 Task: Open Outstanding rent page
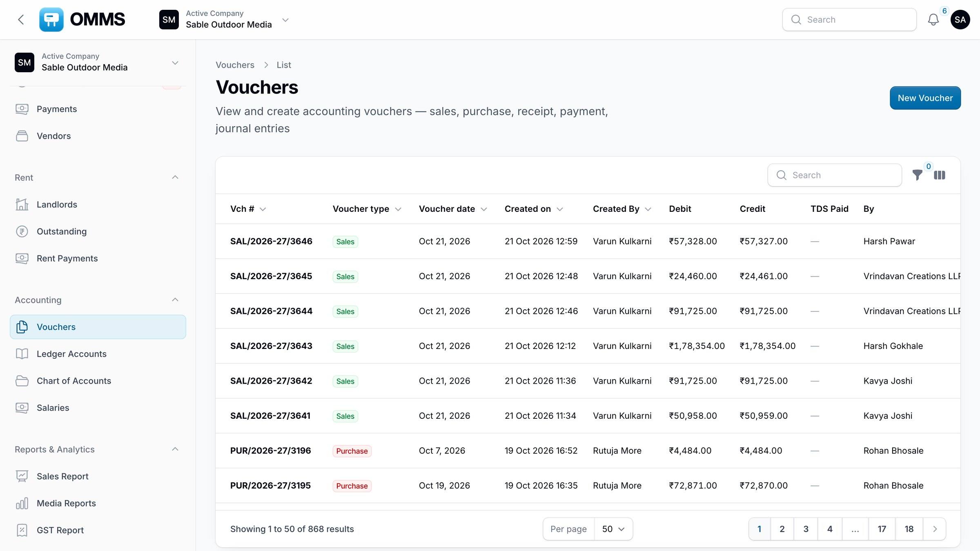(x=98, y=231)
